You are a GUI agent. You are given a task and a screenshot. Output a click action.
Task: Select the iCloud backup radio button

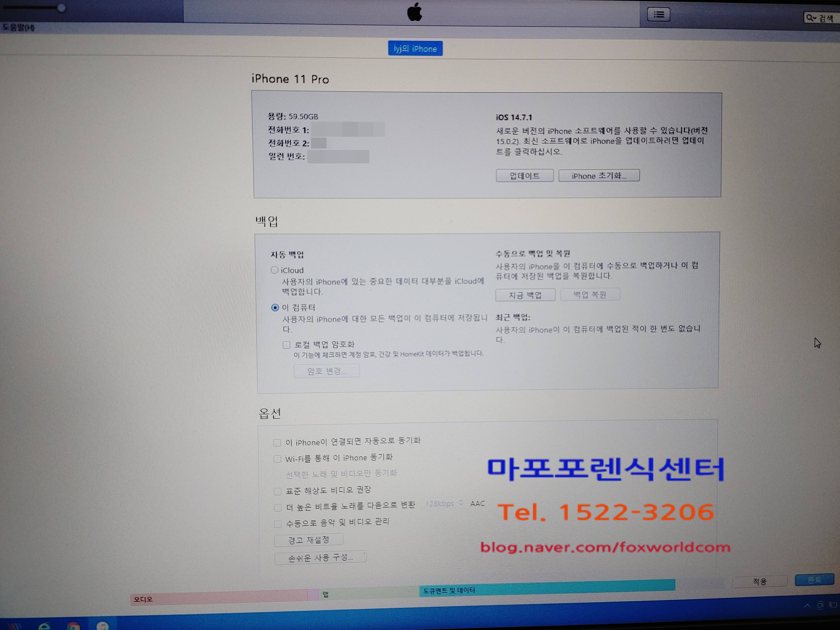click(274, 270)
